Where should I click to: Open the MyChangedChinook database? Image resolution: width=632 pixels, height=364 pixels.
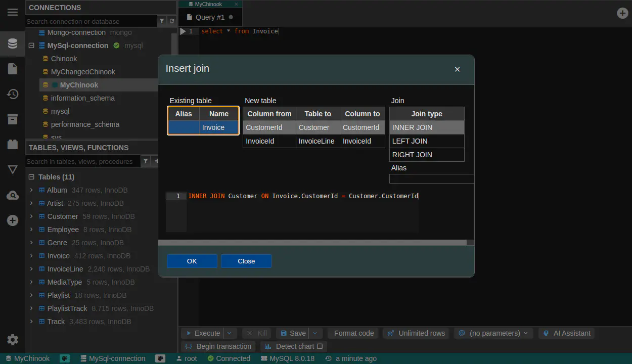pos(83,72)
